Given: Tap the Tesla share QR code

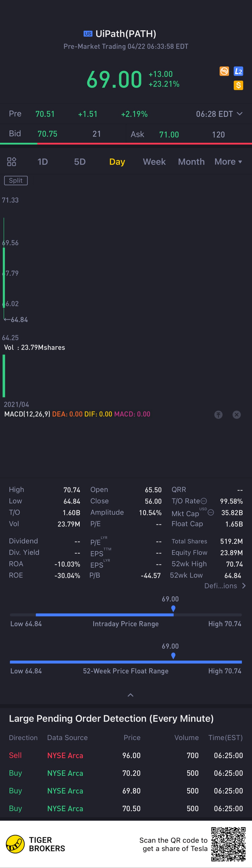Looking at the screenshot, I should tap(228, 844).
